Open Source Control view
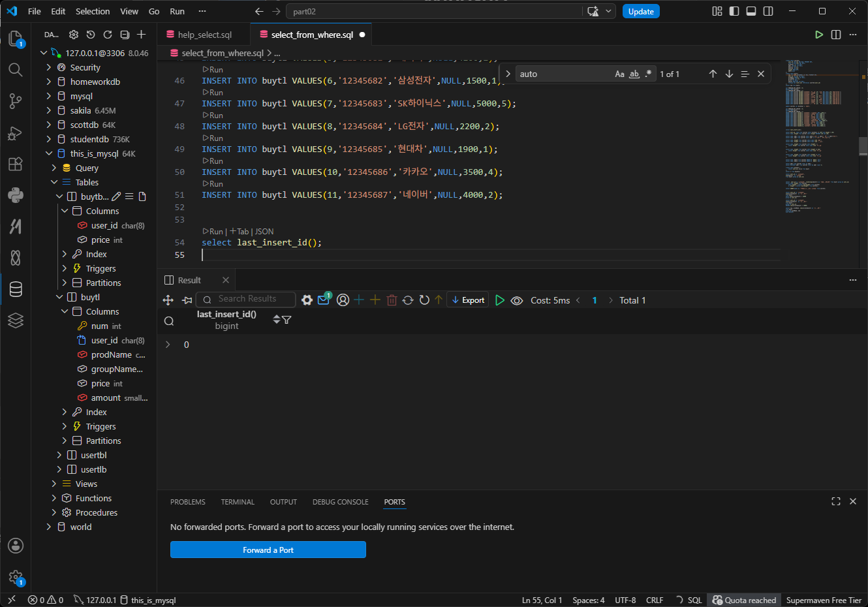The height and width of the screenshot is (607, 868). tap(16, 101)
